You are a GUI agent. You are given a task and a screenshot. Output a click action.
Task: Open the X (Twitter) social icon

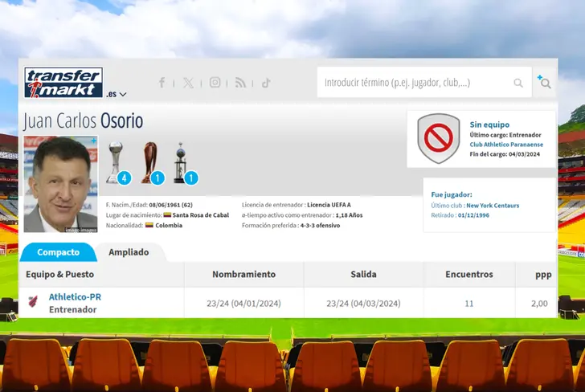tap(188, 83)
